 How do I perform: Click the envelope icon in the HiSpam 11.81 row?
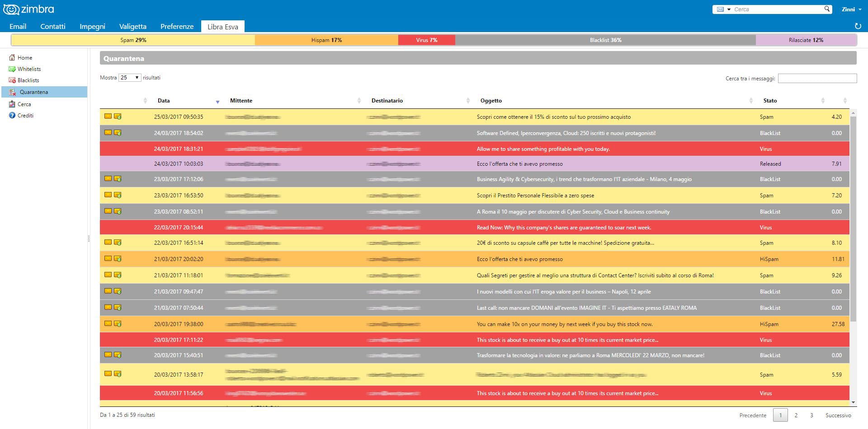click(108, 258)
